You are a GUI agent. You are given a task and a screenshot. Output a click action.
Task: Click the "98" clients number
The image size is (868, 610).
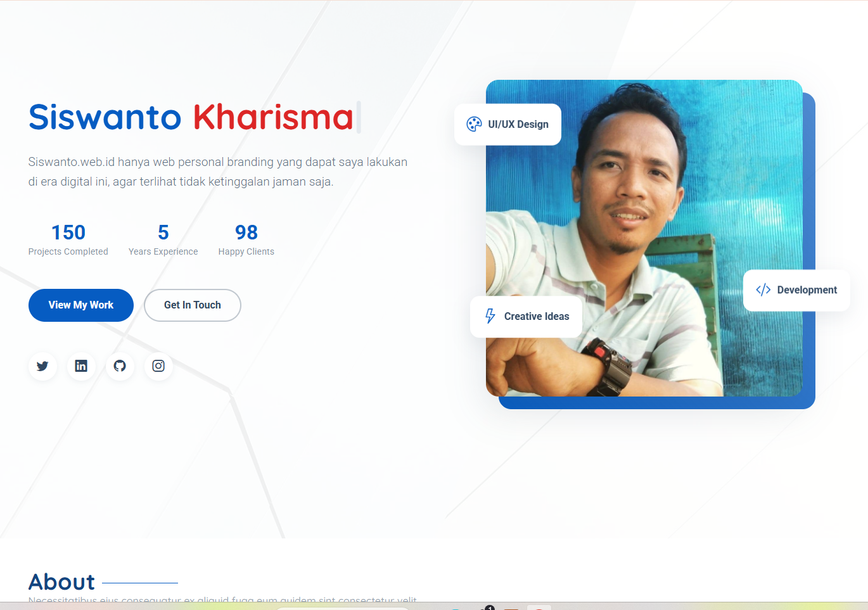coord(246,232)
